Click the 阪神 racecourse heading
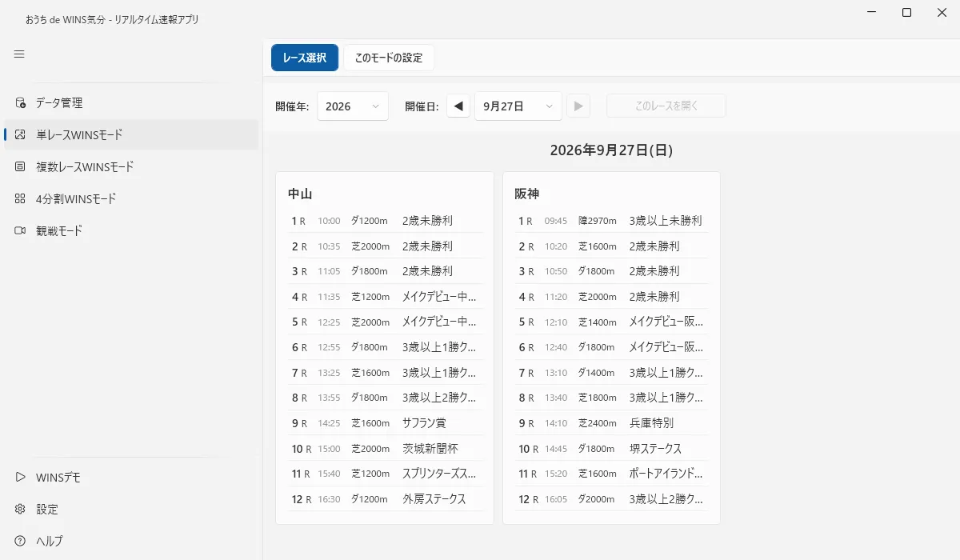 pos(526,194)
